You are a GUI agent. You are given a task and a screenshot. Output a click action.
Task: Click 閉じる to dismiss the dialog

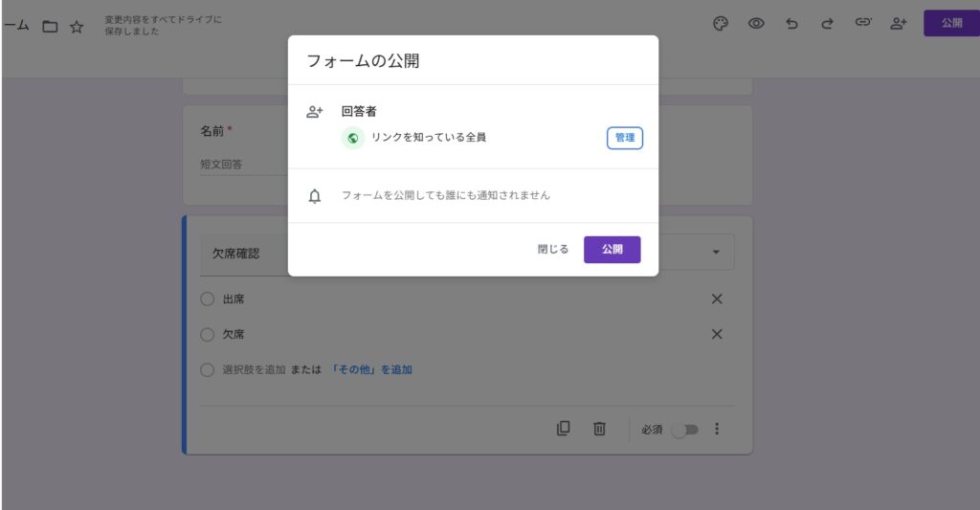click(x=552, y=250)
